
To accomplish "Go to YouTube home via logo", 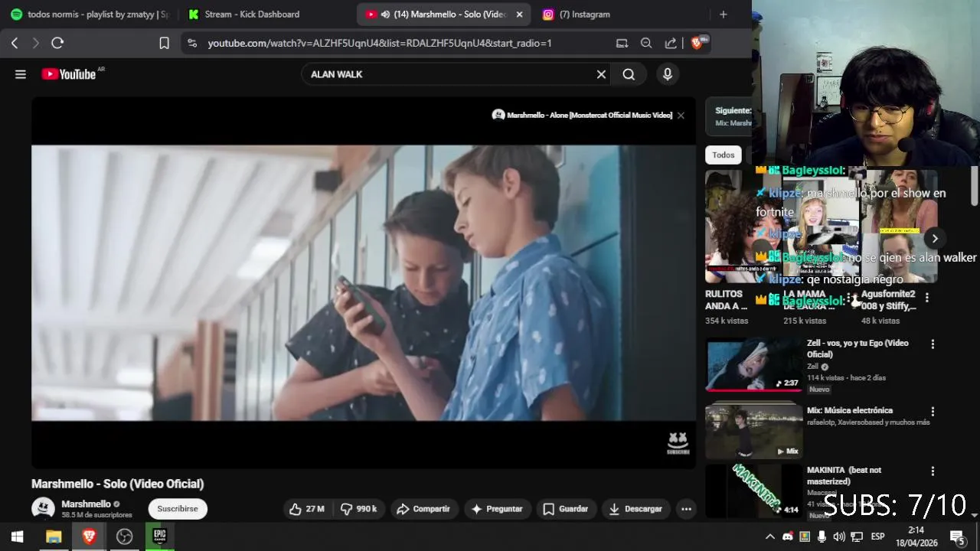I will click(x=68, y=74).
